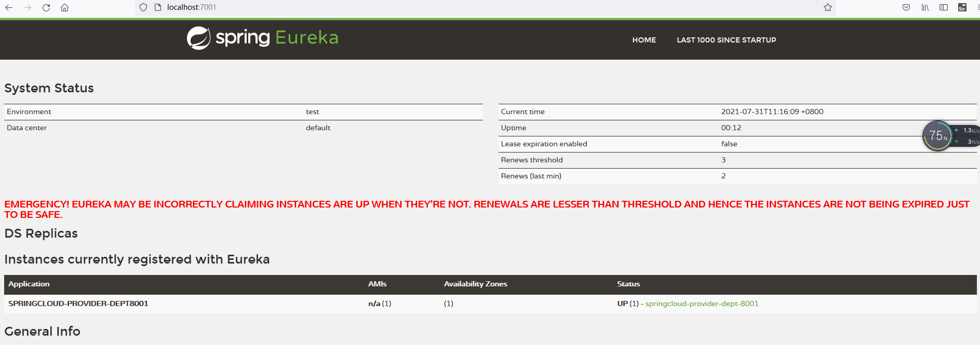980x345 pixels.
Task: Click the Lease expiration enabled label
Action: click(x=544, y=144)
